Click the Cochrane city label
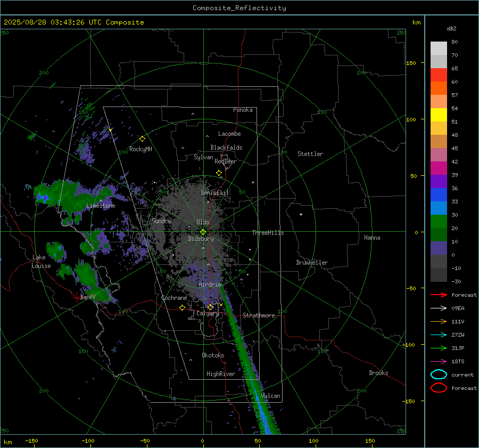 point(174,298)
